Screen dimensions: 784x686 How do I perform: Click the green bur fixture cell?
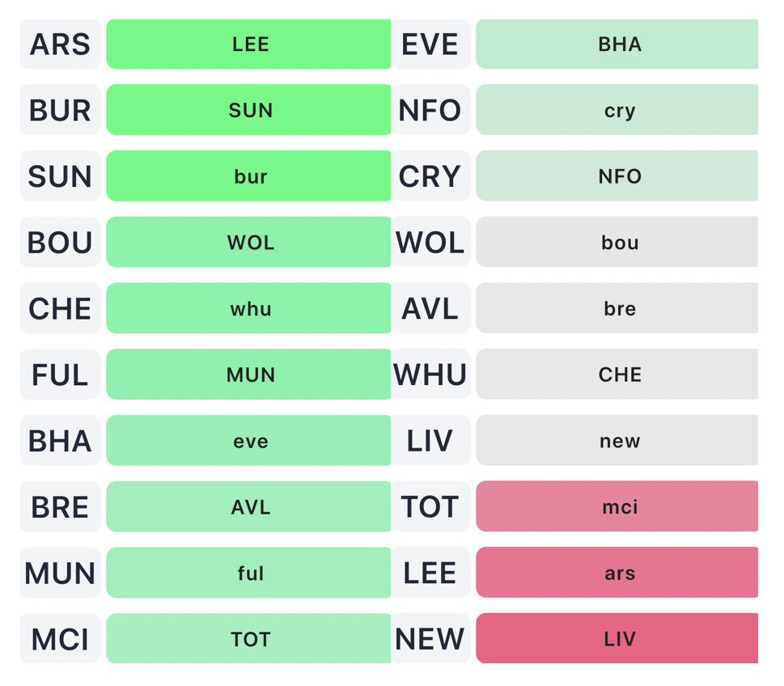[248, 176]
